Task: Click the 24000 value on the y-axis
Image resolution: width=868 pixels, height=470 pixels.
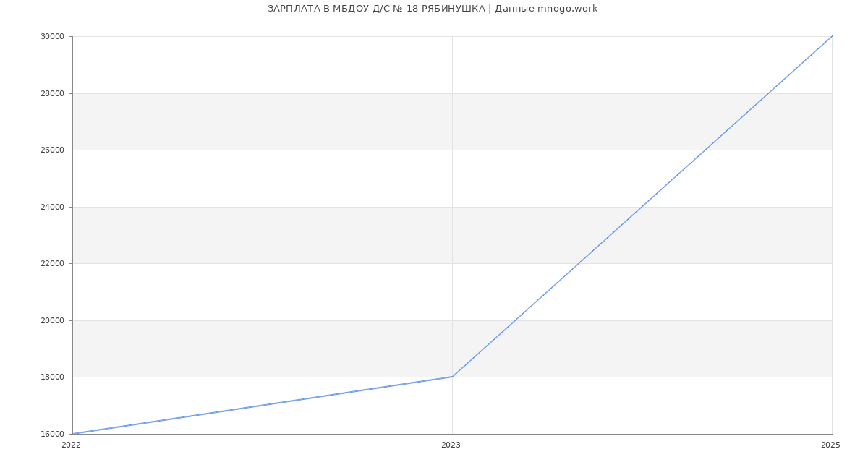Action: pyautogui.click(x=52, y=207)
